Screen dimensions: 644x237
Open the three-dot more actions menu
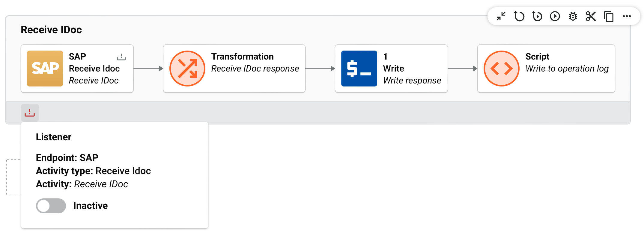click(x=627, y=16)
